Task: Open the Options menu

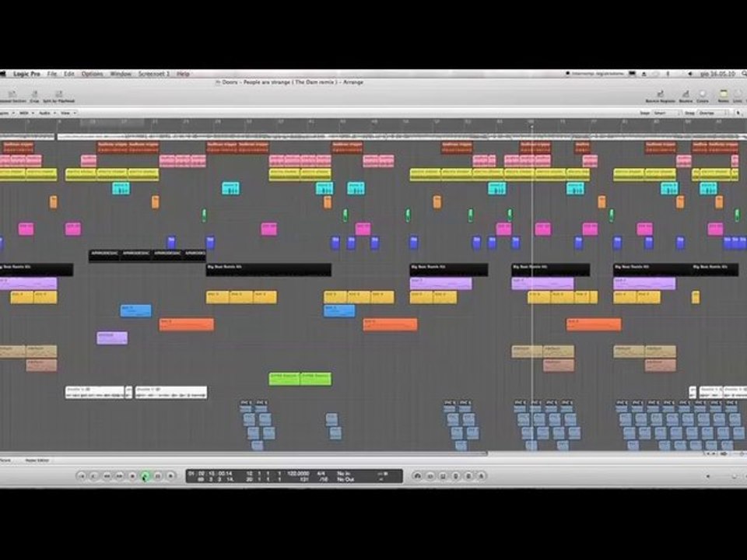Action: click(92, 74)
